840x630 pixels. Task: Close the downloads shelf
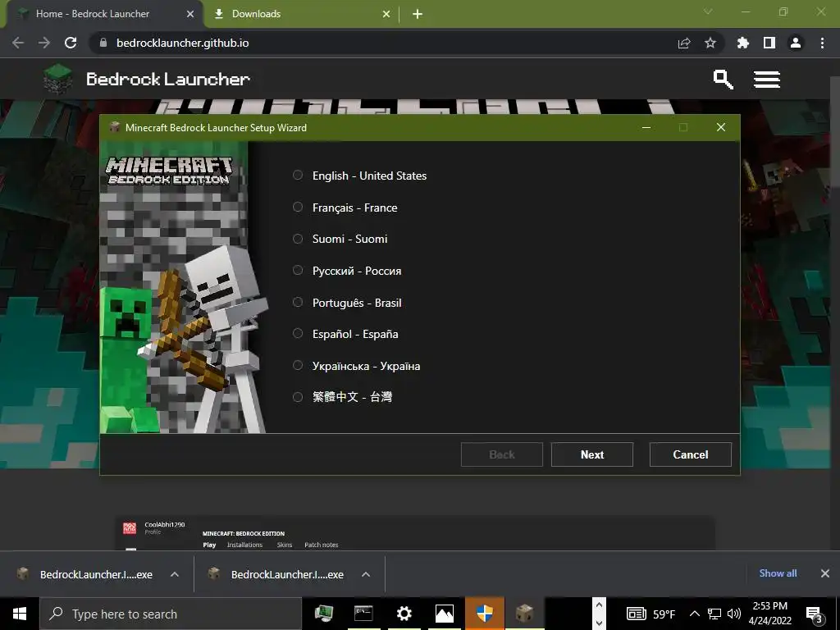click(825, 573)
